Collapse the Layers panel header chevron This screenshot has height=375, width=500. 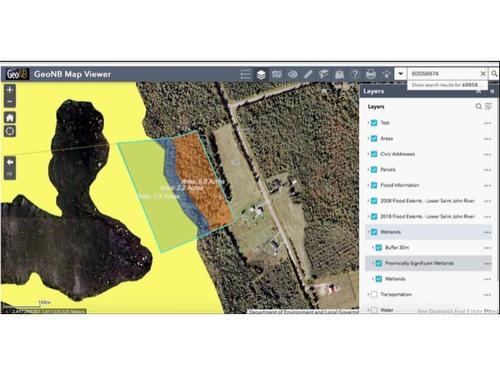point(479,91)
